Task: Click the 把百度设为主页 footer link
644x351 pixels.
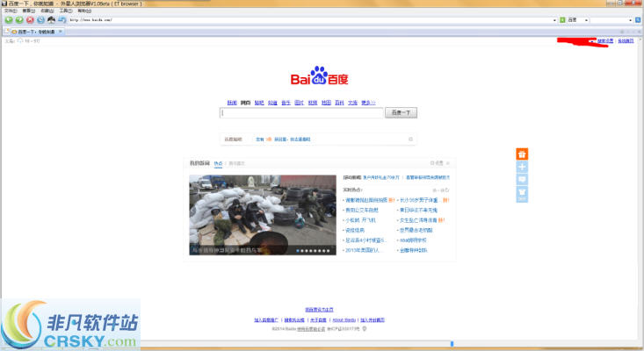Action: pyautogui.click(x=319, y=310)
